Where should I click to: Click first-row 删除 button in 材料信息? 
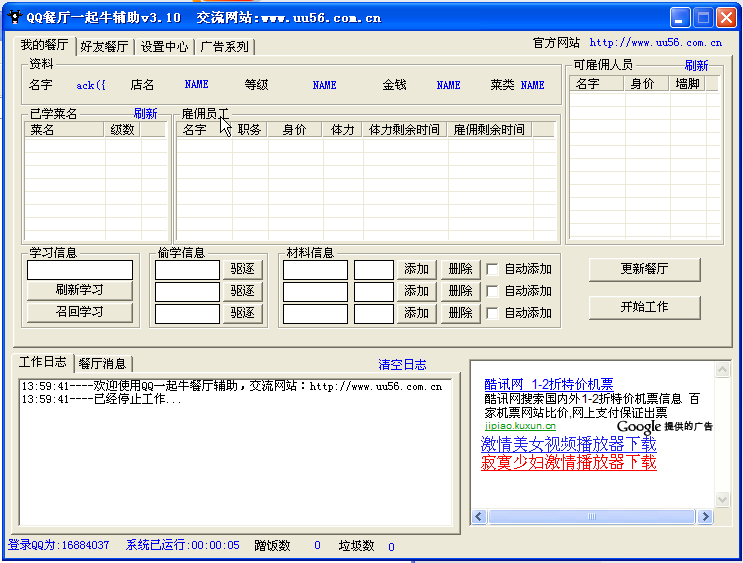pyautogui.click(x=461, y=269)
